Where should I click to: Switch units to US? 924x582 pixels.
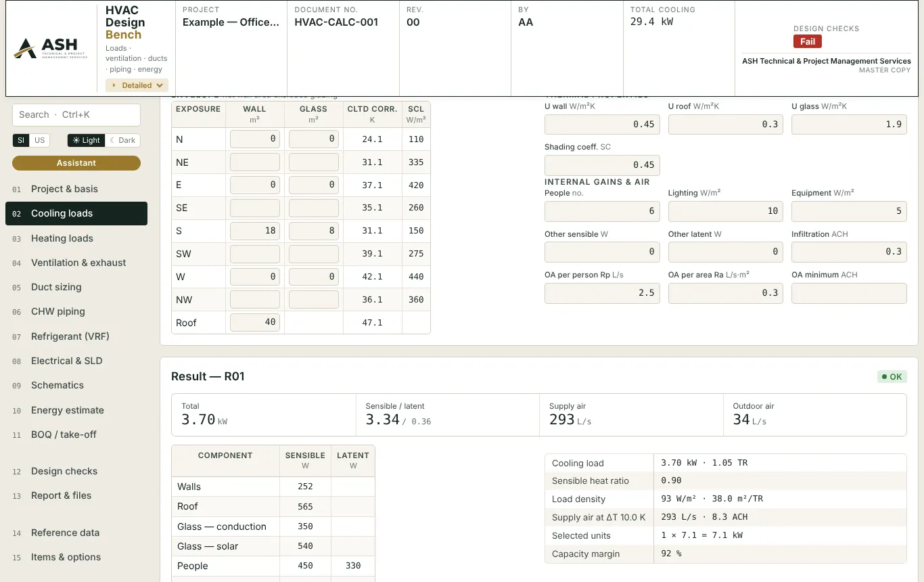point(40,140)
